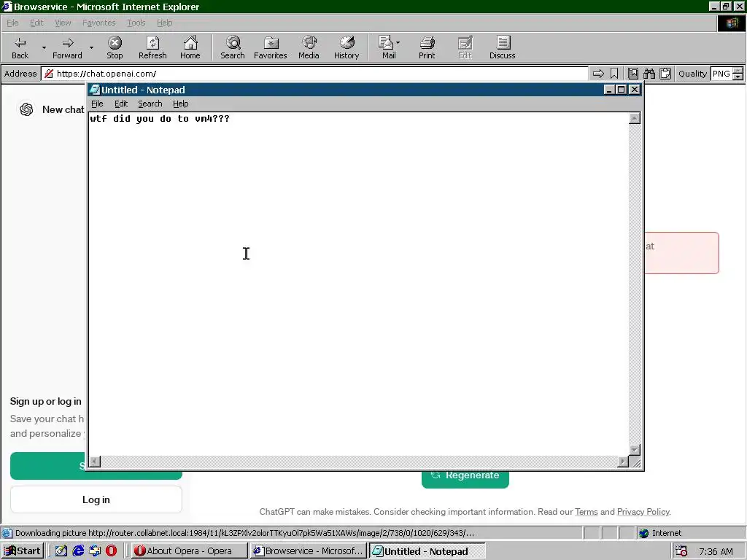Screen dimensions: 747x560
Task: Click the Notepad title bar icon
Action: pyautogui.click(x=96, y=90)
